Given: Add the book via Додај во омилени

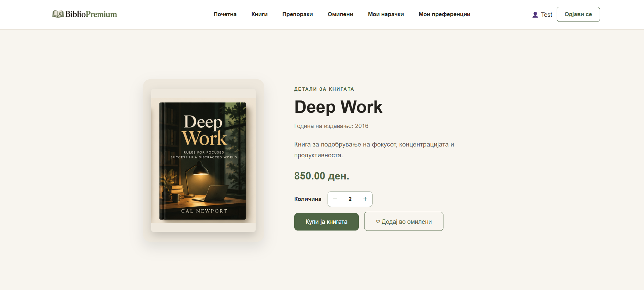Looking at the screenshot, I should coord(404,221).
